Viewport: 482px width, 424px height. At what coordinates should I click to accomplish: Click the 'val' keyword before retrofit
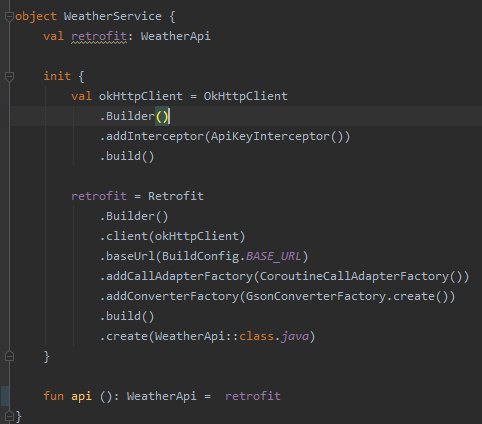(53, 36)
